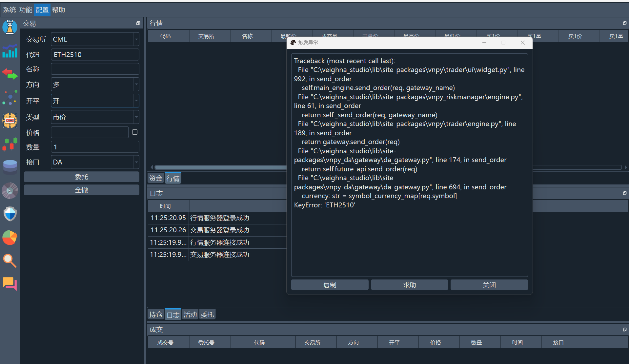Open the red-green arrows exchange icon

10,74
